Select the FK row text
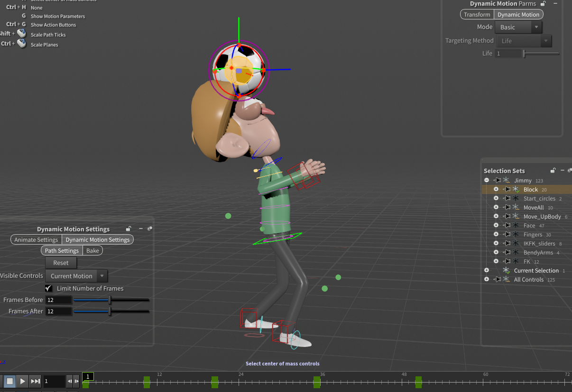 tap(527, 262)
